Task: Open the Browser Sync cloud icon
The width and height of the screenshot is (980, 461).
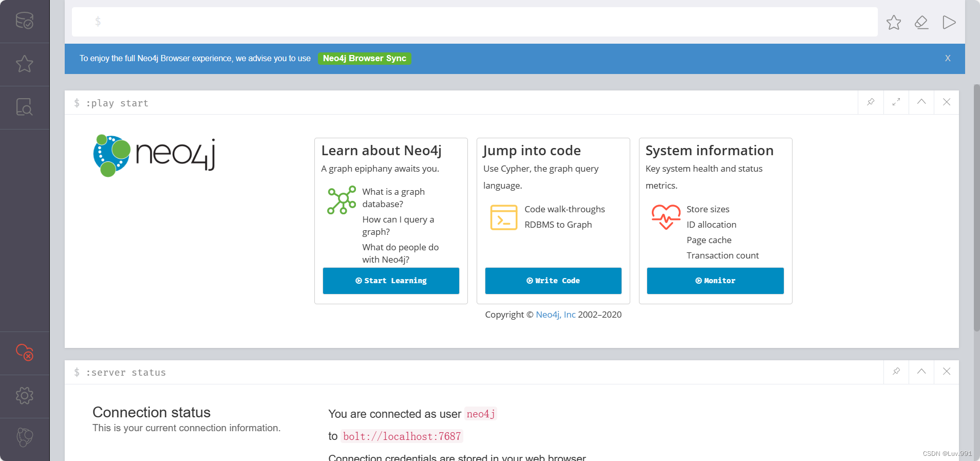Action: tap(24, 353)
